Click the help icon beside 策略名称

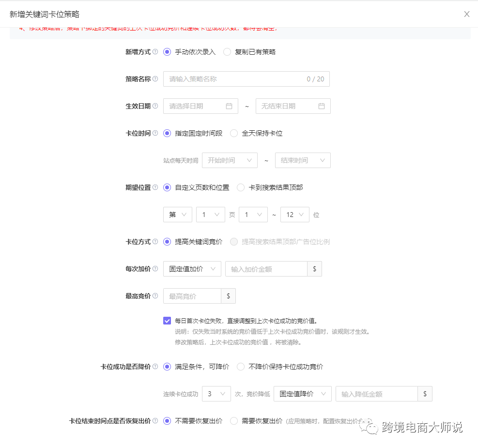tap(156, 78)
